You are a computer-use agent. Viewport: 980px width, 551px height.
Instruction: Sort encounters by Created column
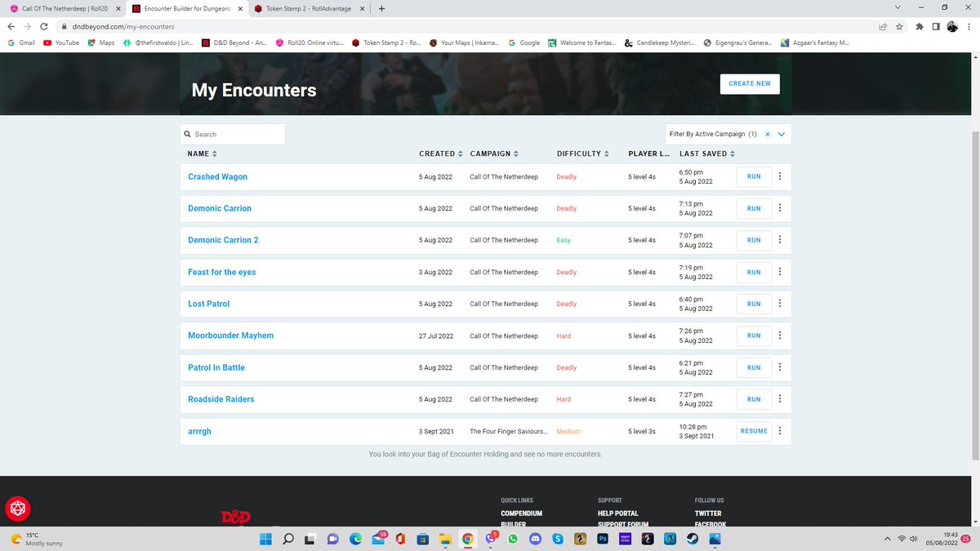click(441, 153)
